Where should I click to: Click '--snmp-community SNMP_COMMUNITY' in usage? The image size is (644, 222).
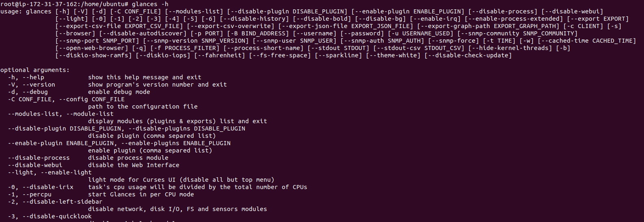(517, 33)
